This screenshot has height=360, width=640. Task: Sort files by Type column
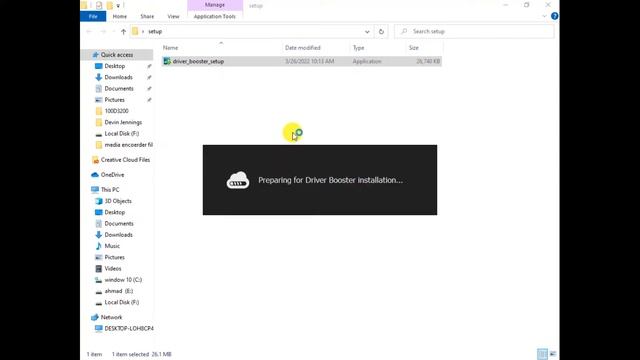tap(358, 48)
